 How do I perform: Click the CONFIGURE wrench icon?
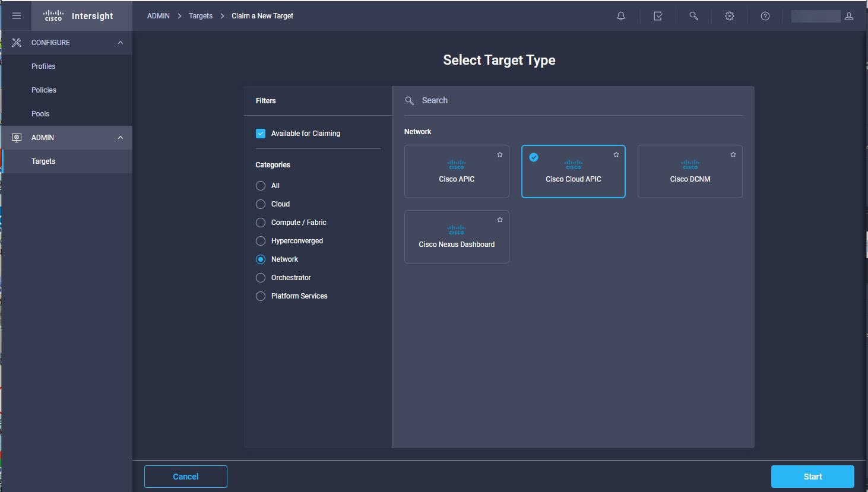(17, 43)
